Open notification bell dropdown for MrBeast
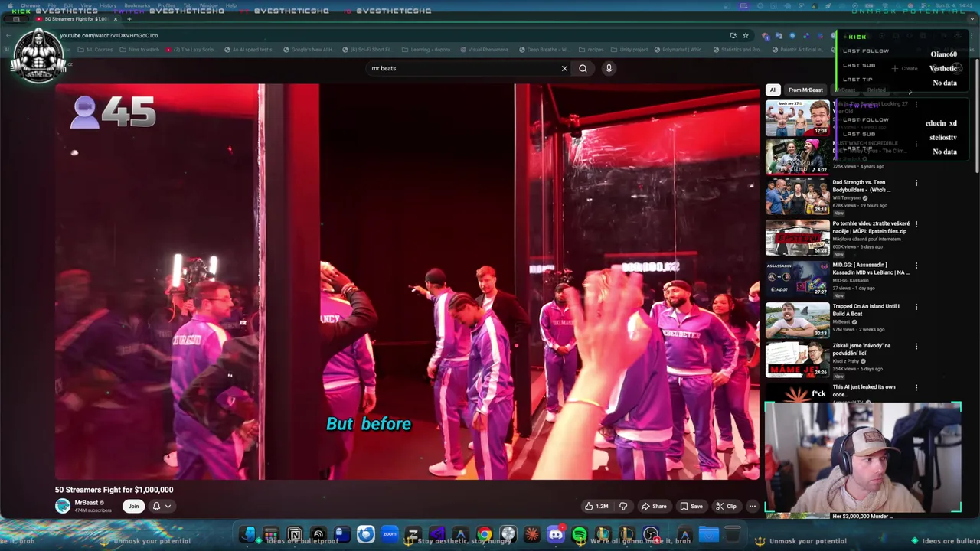The width and height of the screenshot is (980, 551). [x=162, y=506]
